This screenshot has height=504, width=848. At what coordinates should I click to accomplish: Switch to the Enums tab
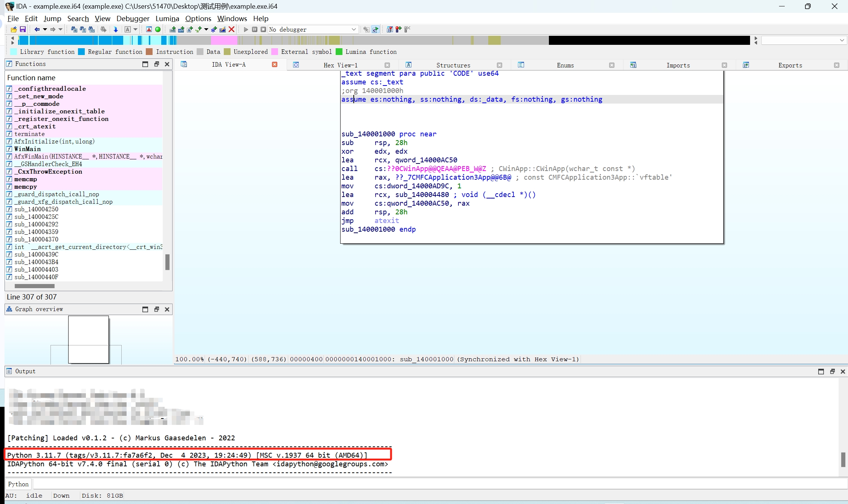(565, 65)
